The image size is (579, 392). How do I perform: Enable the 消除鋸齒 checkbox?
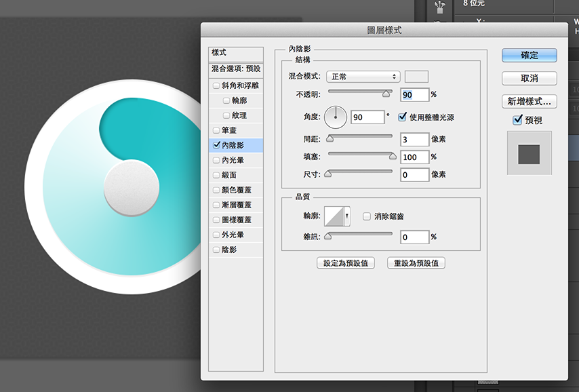point(367,216)
